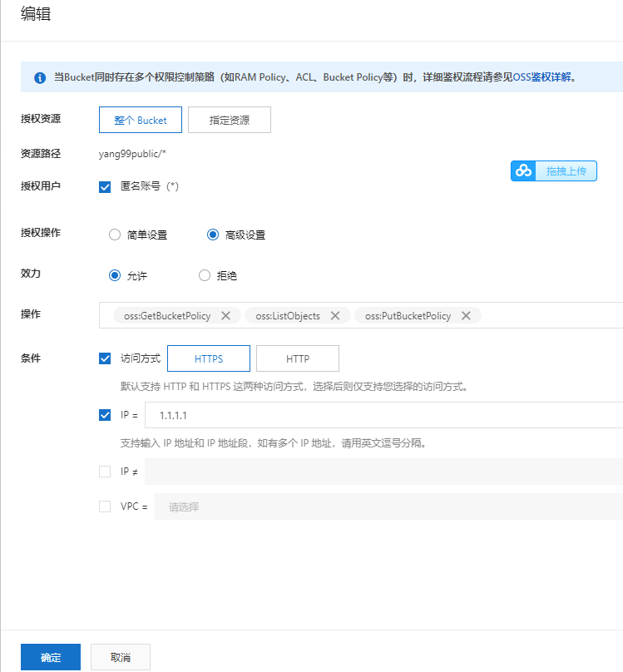Click the oss:GetBucketPolicy tag label
This screenshot has width=623, height=672.
(x=167, y=316)
